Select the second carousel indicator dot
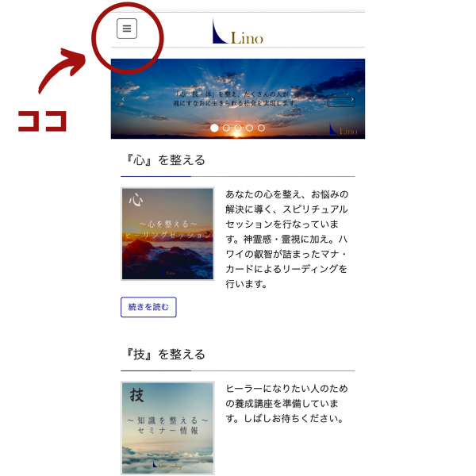Viewport: 476px width, 476px height. coord(226,128)
